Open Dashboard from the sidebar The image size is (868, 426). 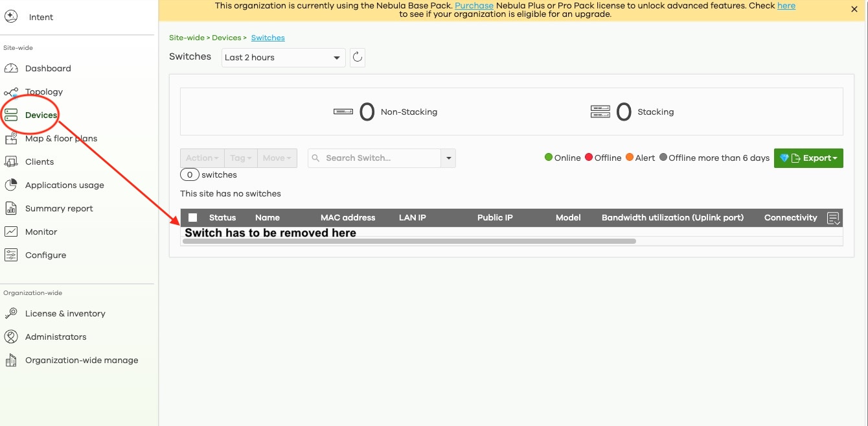tap(48, 68)
